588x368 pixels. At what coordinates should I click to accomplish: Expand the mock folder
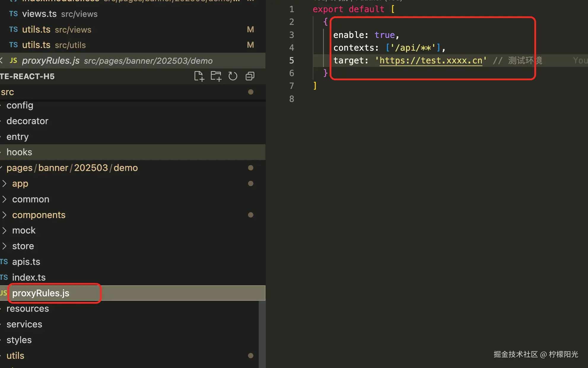coord(24,231)
